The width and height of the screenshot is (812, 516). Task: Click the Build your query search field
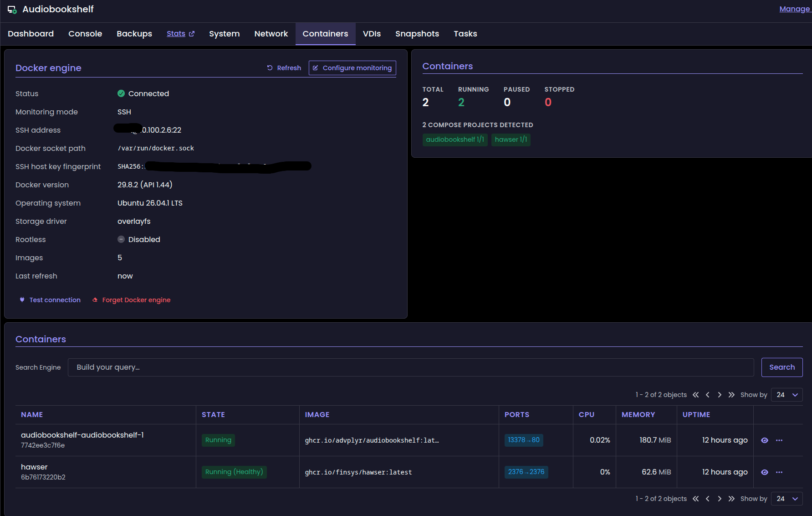[411, 367]
